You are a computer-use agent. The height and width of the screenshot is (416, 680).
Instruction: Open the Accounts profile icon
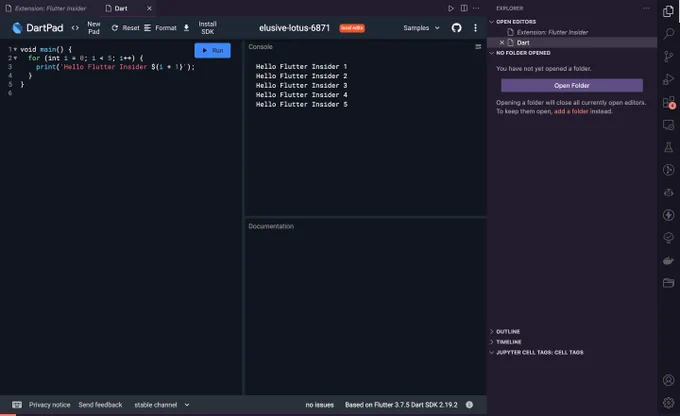[668, 380]
